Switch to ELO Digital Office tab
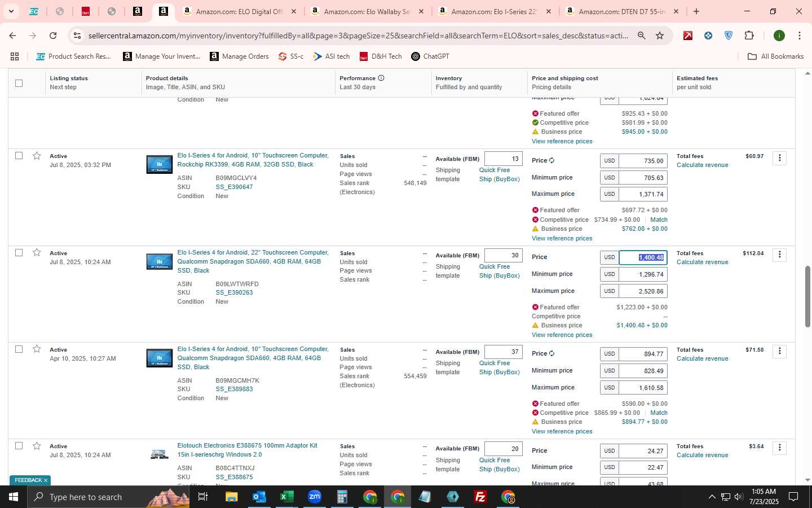This screenshot has height=508, width=812. tap(240, 11)
